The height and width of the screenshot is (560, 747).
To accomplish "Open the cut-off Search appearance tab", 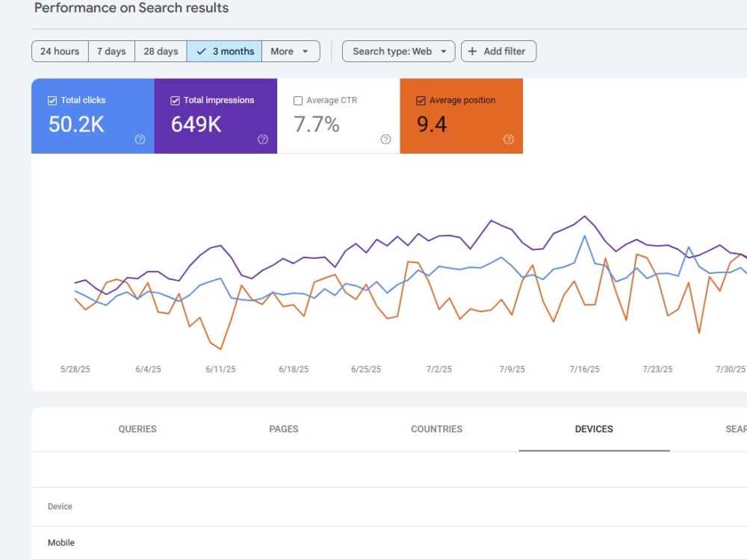I will click(x=736, y=429).
